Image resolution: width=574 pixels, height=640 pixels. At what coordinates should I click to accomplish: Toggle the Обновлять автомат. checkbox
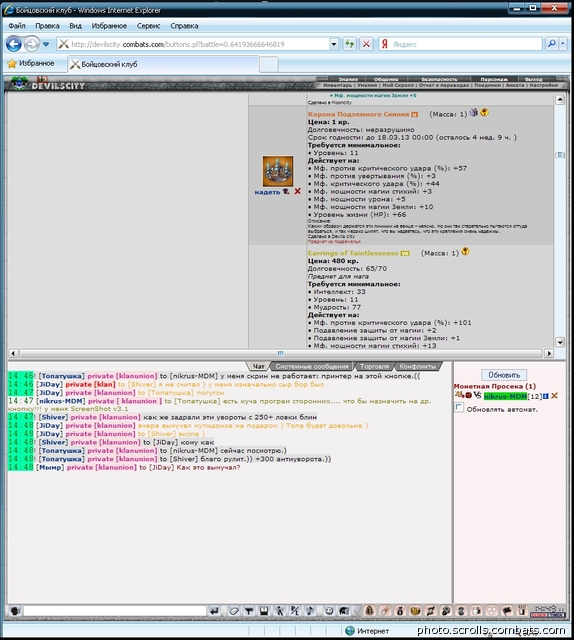tap(459, 408)
